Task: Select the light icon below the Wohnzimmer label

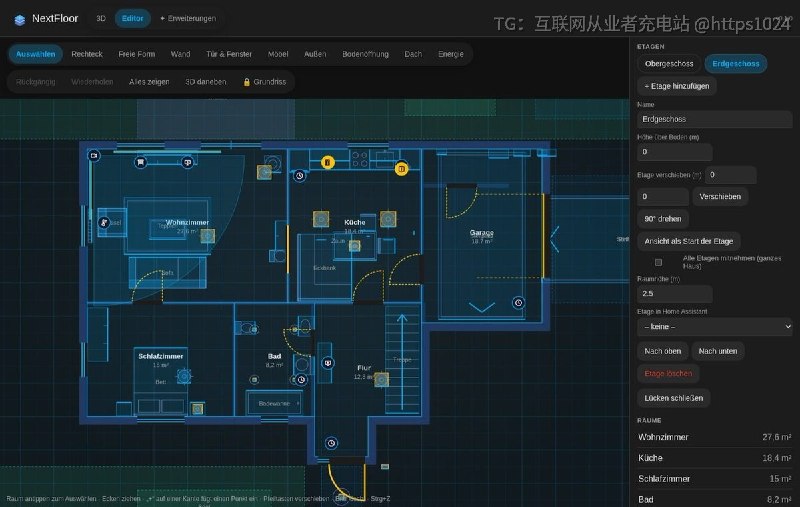Action: 207,236
